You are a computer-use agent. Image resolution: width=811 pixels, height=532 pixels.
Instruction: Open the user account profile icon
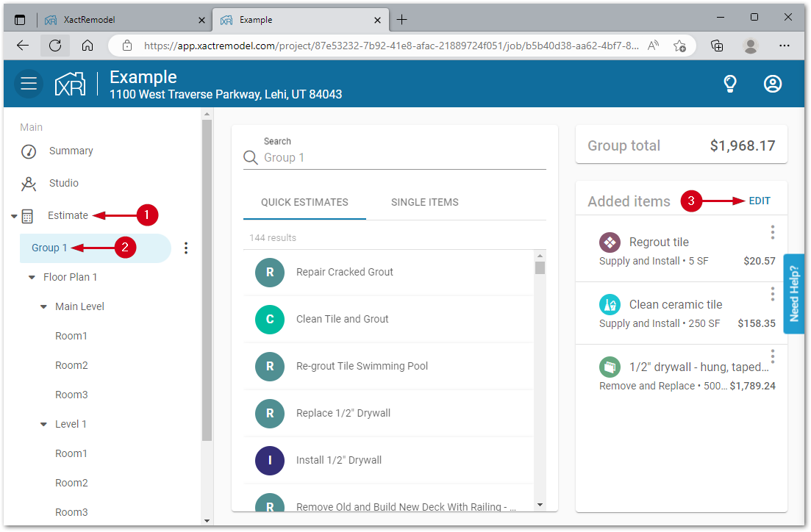point(772,84)
